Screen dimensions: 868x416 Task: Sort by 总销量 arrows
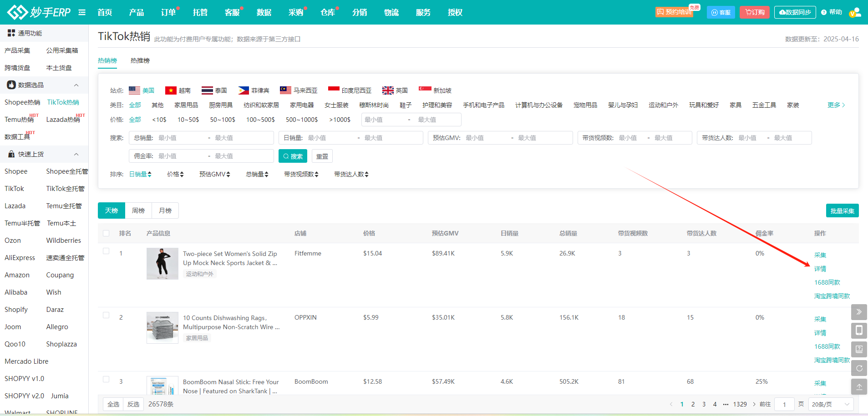[266, 174]
